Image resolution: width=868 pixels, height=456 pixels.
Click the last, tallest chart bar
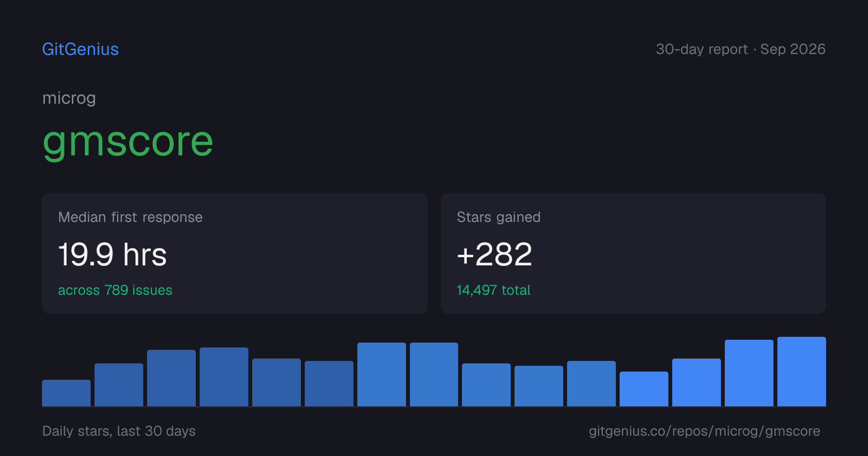coord(801,372)
